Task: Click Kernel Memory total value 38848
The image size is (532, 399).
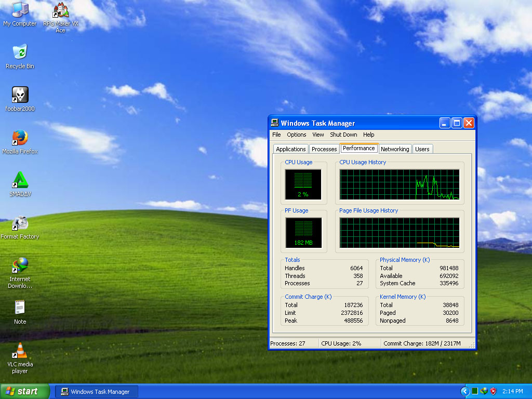Action: tap(450, 305)
